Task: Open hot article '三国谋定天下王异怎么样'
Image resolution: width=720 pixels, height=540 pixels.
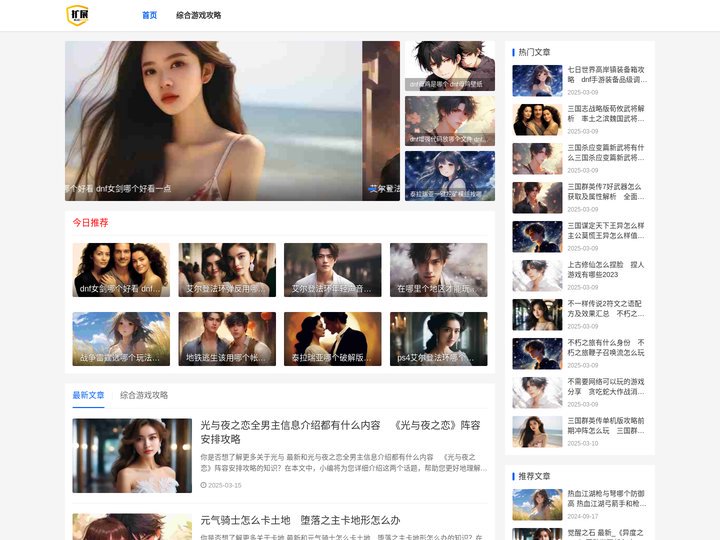Action: coord(607,231)
